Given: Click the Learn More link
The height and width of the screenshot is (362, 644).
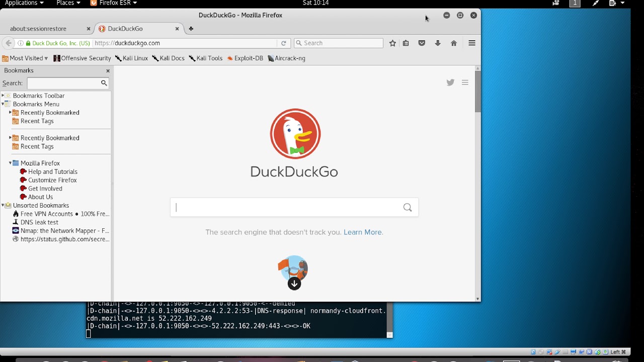Looking at the screenshot, I should [x=363, y=232].
